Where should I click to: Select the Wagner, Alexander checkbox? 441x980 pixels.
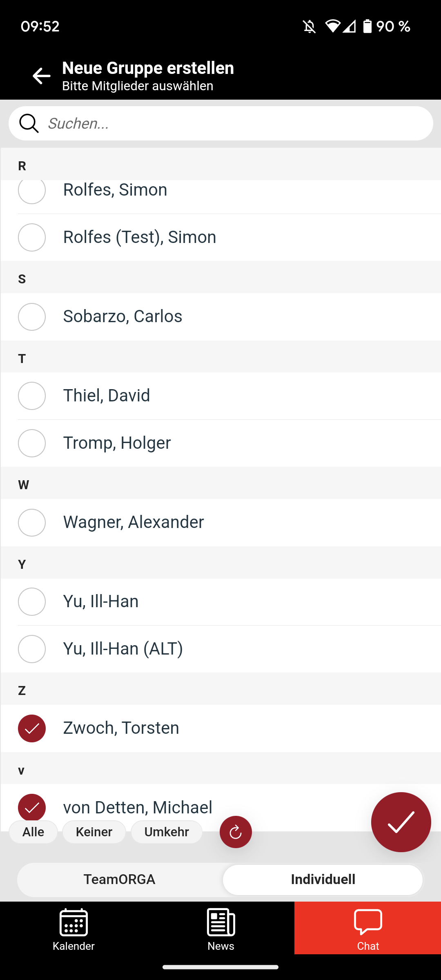[x=32, y=523]
